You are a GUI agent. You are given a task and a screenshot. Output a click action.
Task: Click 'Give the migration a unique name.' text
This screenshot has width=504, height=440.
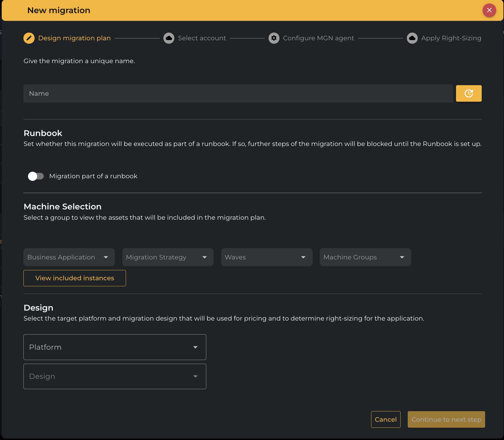tap(79, 61)
